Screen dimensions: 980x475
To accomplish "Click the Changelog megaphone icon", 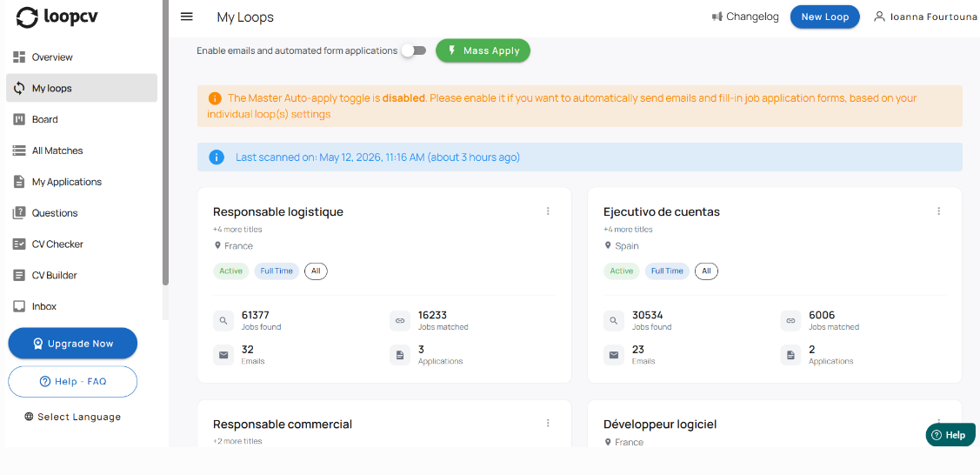I will pyautogui.click(x=717, y=17).
